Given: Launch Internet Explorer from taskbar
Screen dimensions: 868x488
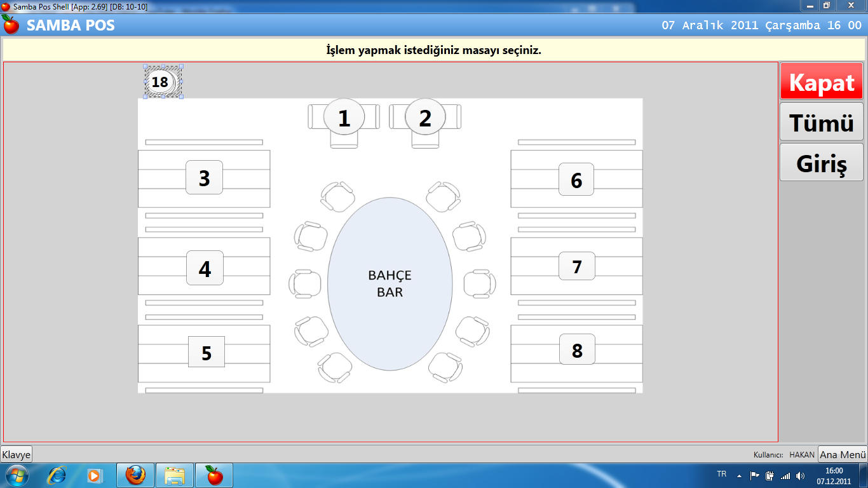Looking at the screenshot, I should (x=57, y=475).
